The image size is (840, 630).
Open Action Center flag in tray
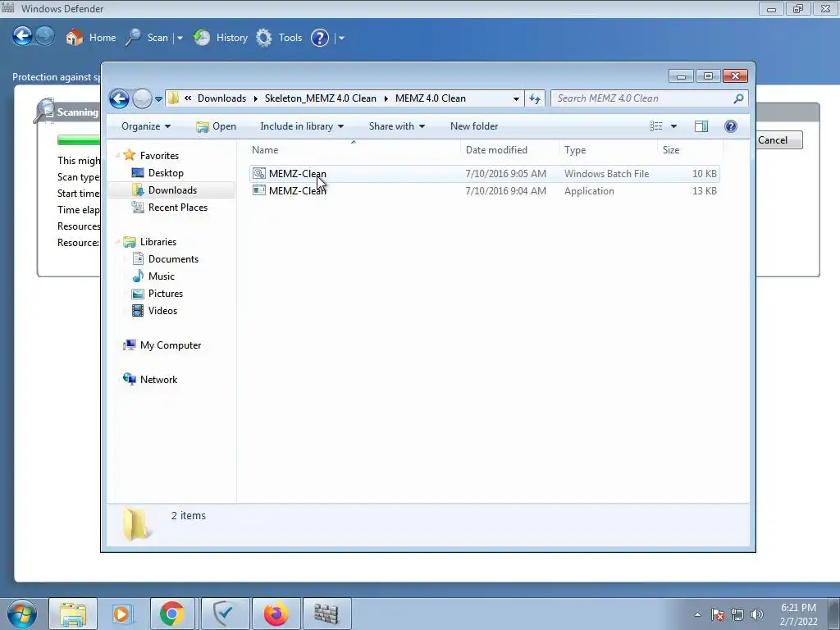coord(718,614)
